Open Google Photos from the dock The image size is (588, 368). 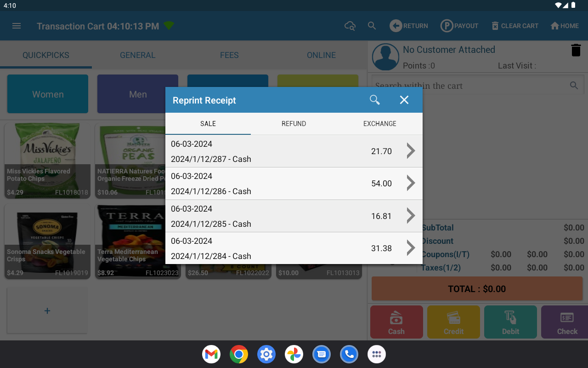(x=294, y=354)
